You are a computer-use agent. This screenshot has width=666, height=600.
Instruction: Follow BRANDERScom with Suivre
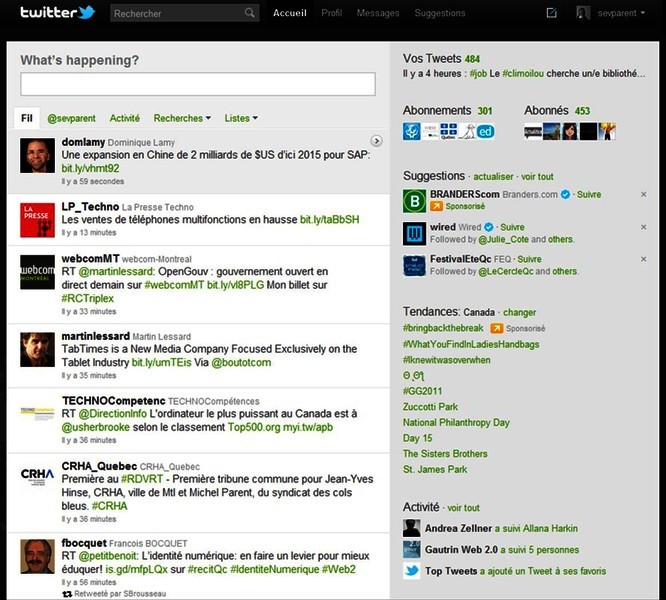pyautogui.click(x=589, y=194)
